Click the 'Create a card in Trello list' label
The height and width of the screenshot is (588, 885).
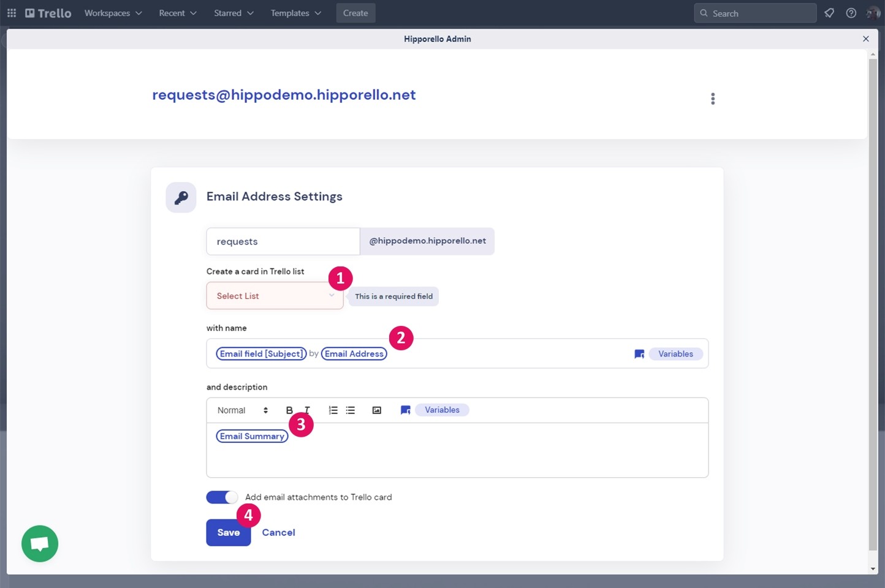pos(255,271)
